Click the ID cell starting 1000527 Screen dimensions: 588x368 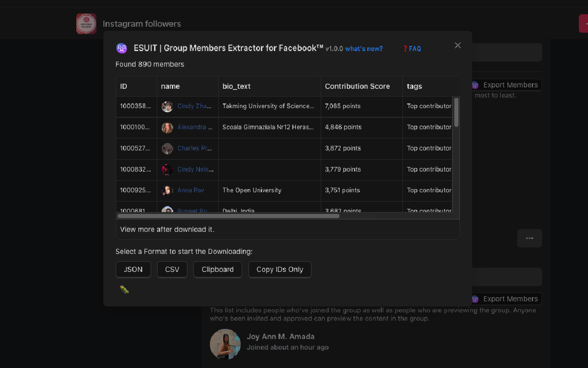[x=136, y=149]
